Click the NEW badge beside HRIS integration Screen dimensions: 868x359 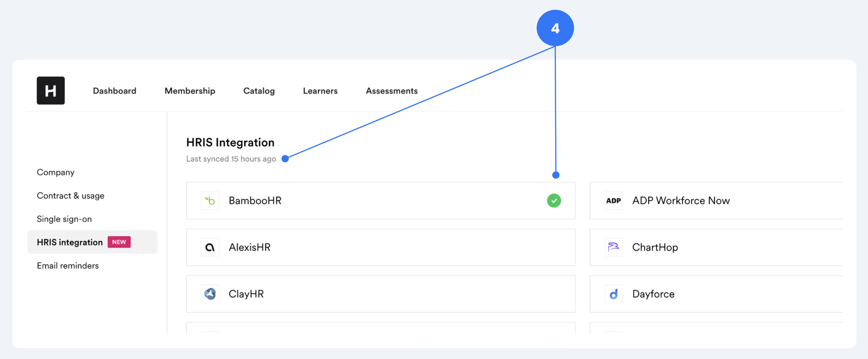click(x=119, y=242)
